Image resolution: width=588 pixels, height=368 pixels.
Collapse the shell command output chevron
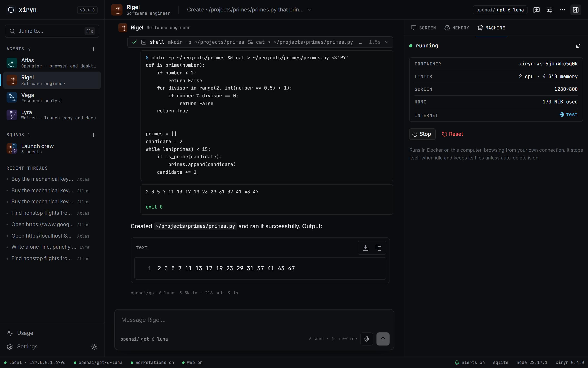pos(386,42)
